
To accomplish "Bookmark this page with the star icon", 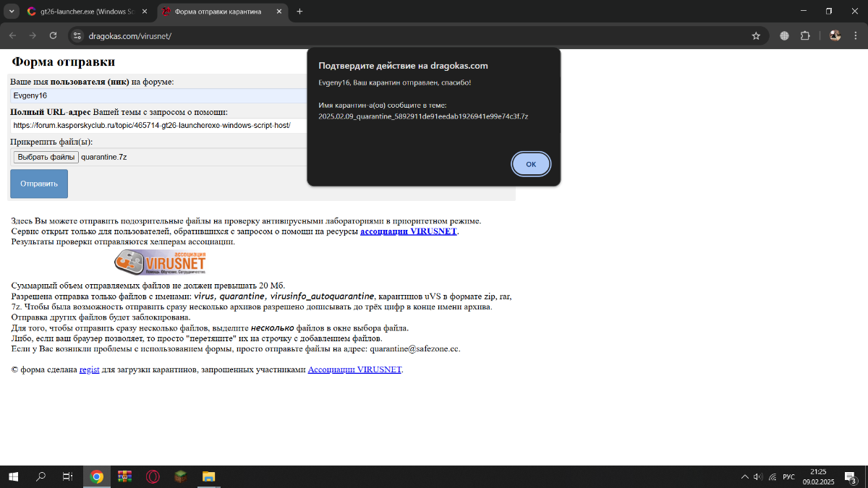I will click(x=756, y=35).
